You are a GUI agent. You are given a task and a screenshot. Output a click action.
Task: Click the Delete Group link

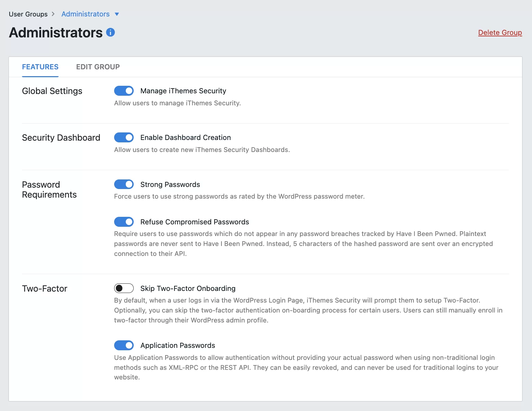click(x=500, y=33)
